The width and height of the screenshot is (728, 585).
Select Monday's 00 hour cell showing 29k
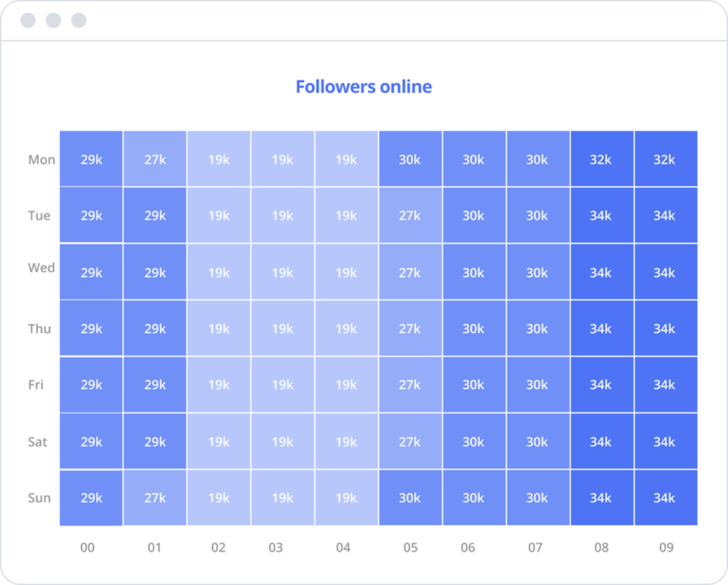91,159
